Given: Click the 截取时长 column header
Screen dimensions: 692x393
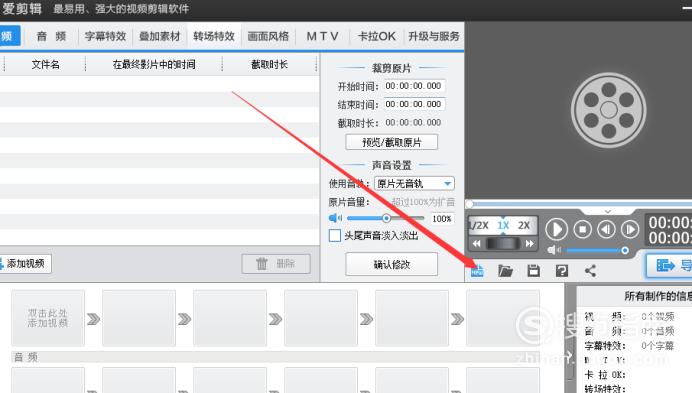Looking at the screenshot, I should coord(269,64).
